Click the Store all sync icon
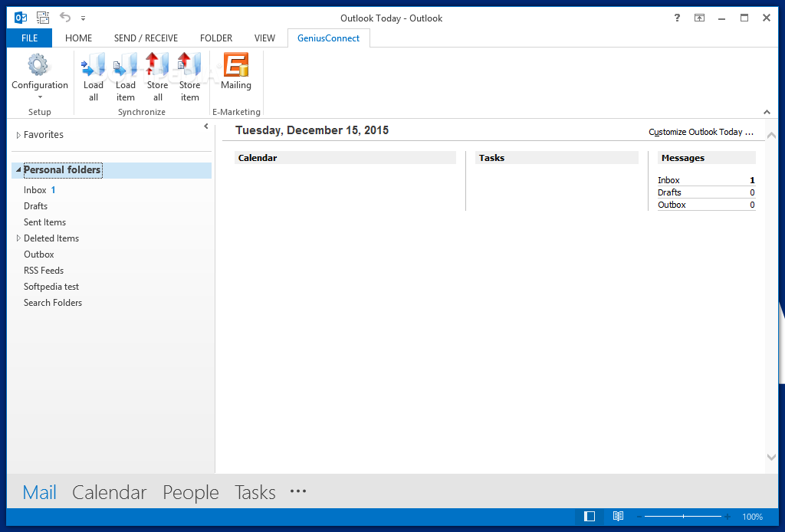 pyautogui.click(x=157, y=76)
